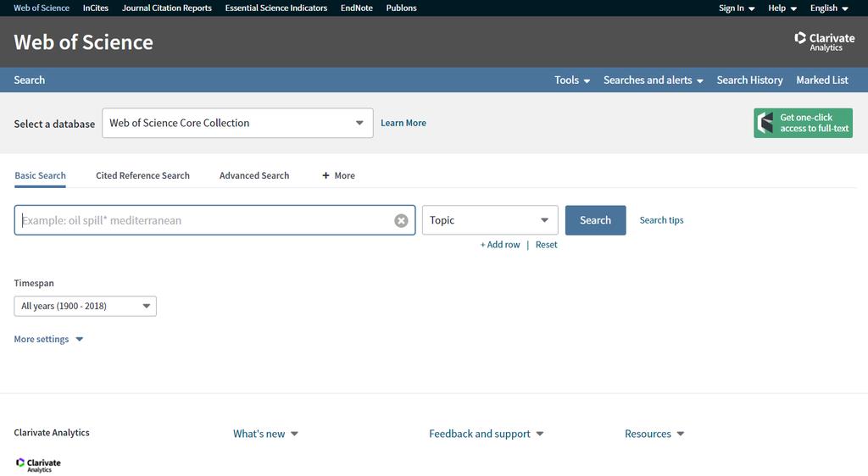The height and width of the screenshot is (476, 868).
Task: Open EndNote in the top bar
Action: pyautogui.click(x=357, y=8)
